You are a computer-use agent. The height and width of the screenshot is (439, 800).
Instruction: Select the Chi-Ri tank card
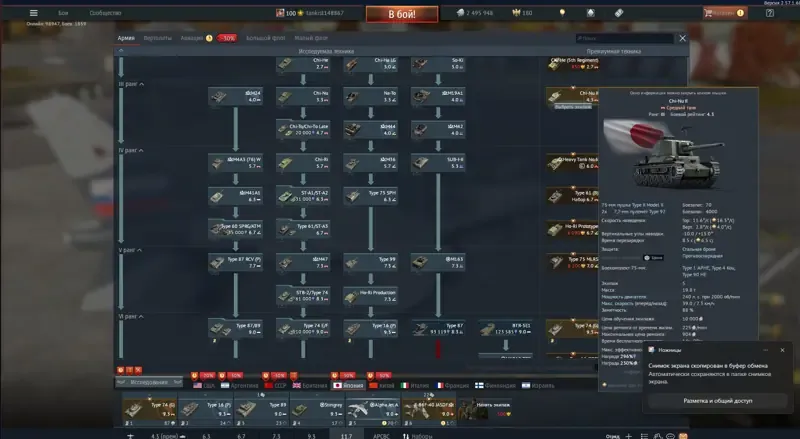[303, 163]
